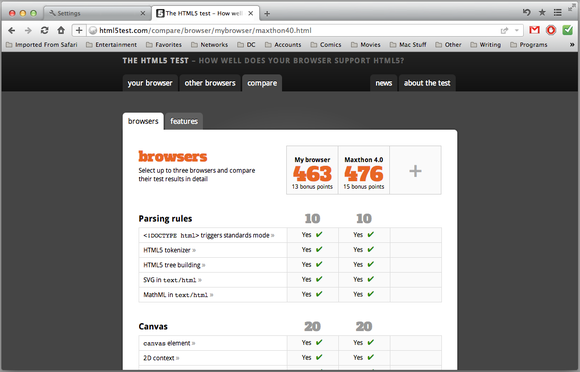Open the 'your browser' page tab
The image size is (580, 372).
coord(150,83)
